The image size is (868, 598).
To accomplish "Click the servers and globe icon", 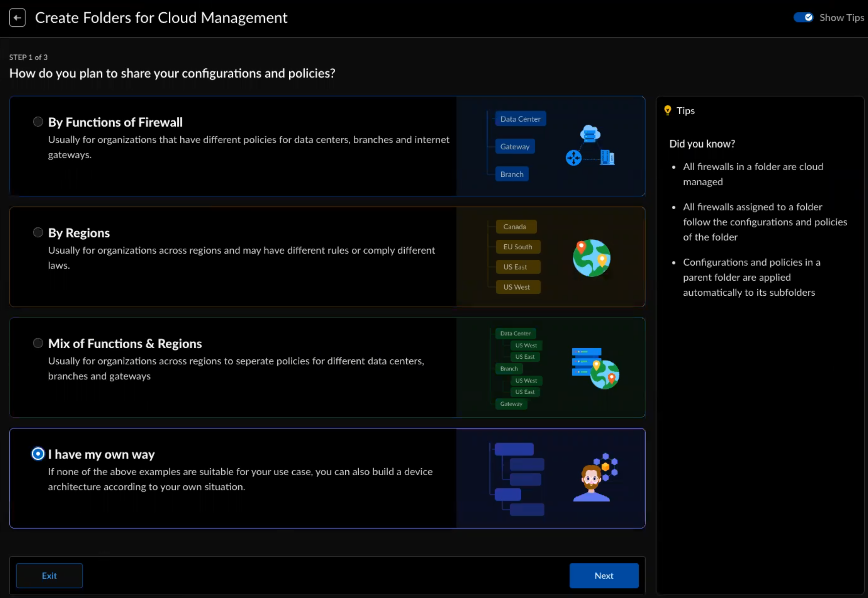I will point(595,368).
